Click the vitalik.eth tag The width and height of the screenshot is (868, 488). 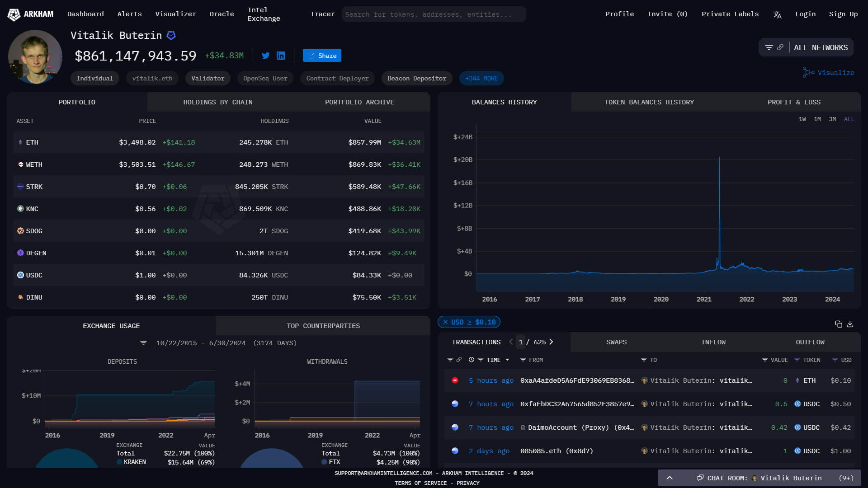(152, 78)
